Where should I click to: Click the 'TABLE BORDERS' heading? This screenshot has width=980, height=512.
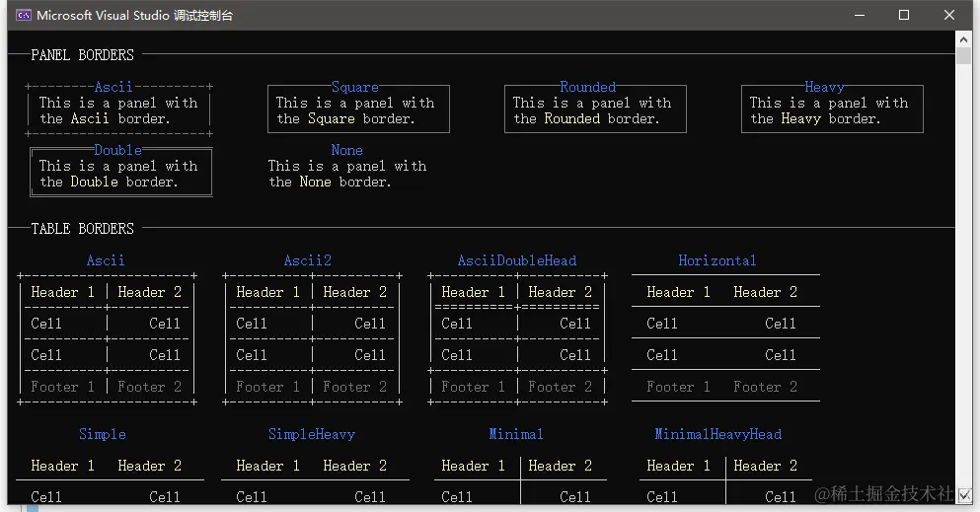click(83, 229)
